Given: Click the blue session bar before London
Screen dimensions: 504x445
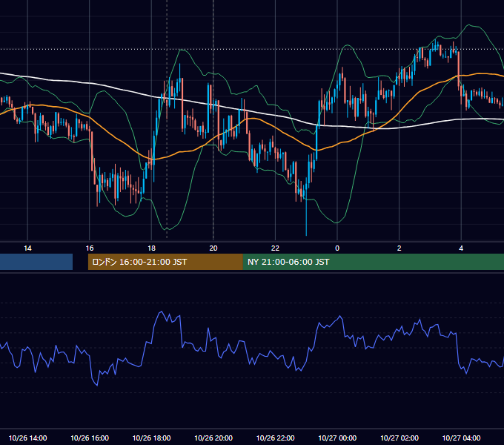Looking at the screenshot, I should (36, 262).
